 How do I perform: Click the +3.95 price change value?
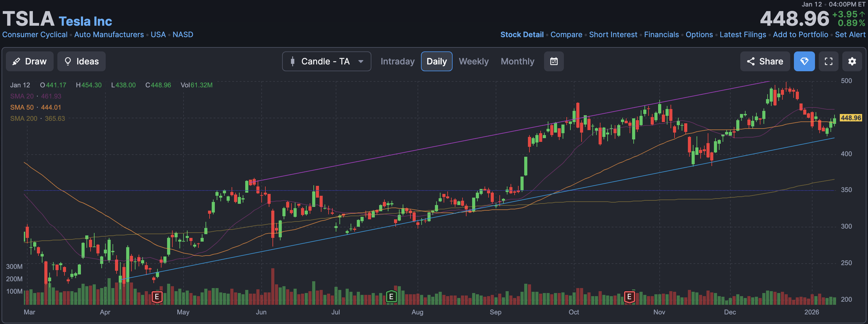coord(845,14)
